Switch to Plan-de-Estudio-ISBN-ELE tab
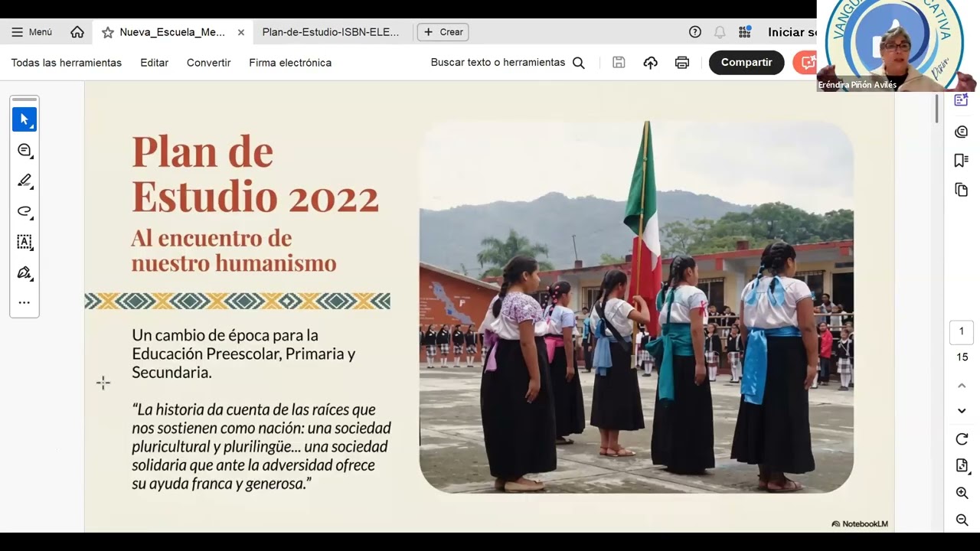 331,32
